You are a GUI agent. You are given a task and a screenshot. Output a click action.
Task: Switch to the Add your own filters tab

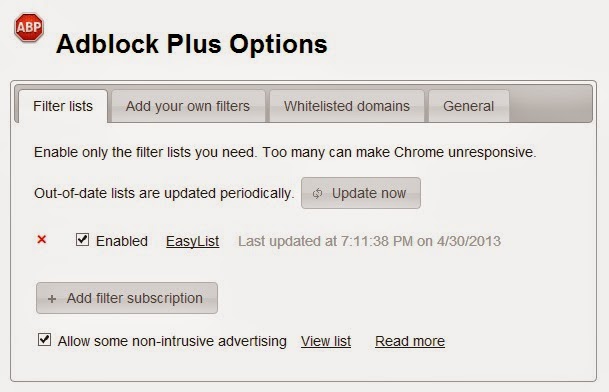click(x=188, y=106)
